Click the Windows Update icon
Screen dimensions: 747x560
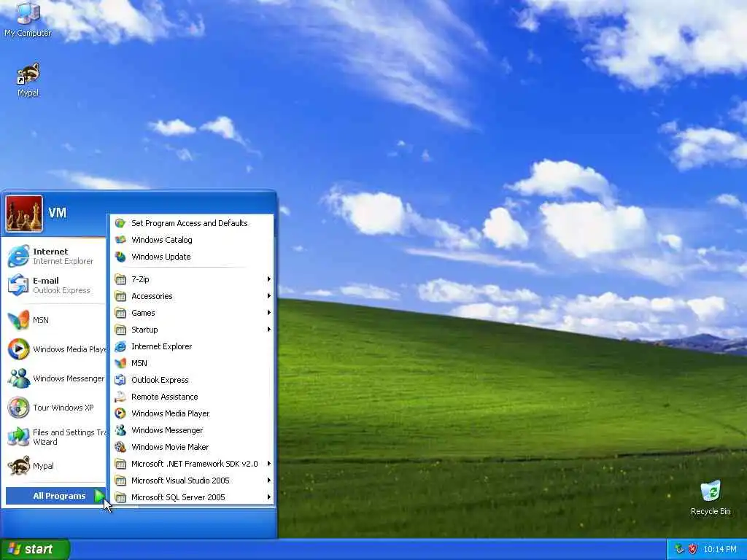click(x=120, y=257)
